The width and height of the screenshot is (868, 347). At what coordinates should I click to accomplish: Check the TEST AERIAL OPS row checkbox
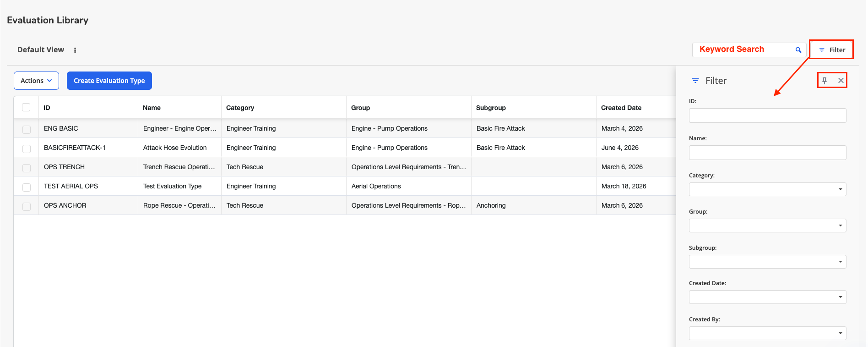pyautogui.click(x=27, y=187)
